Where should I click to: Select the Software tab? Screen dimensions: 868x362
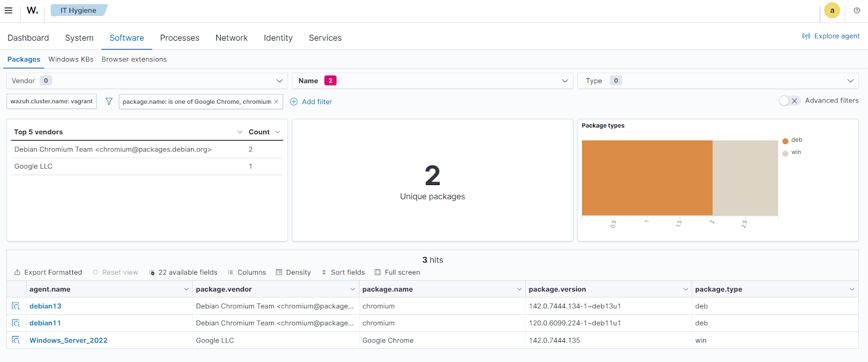(127, 38)
